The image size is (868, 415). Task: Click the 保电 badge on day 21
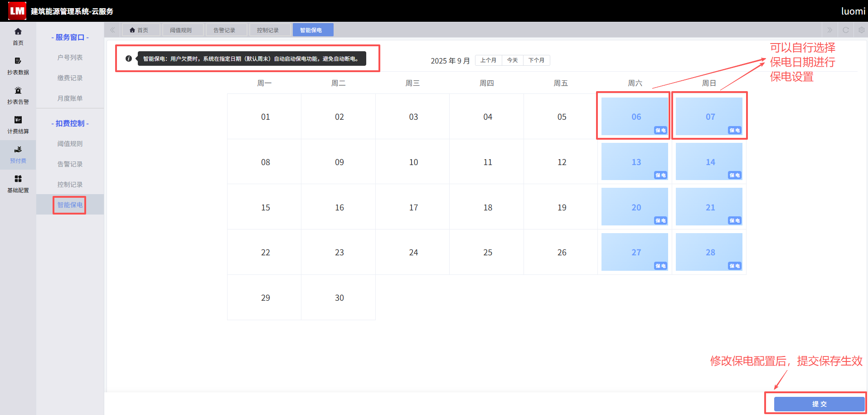[735, 220]
